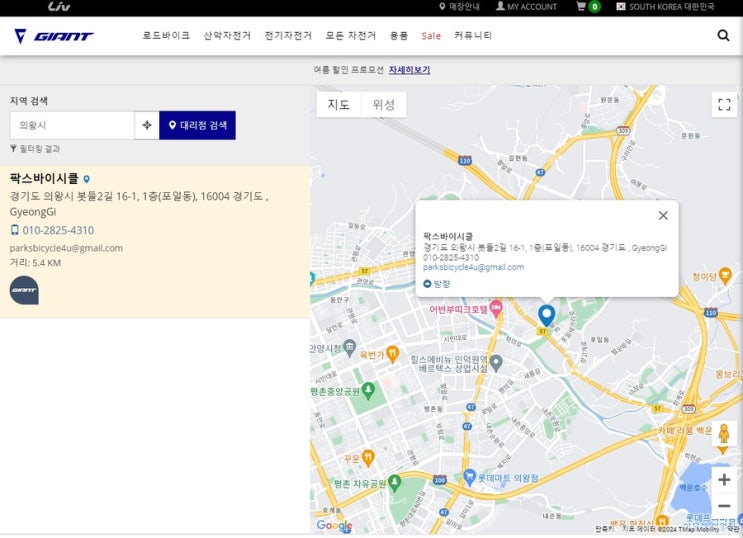
Task: Open the Sale menu
Action: [x=431, y=36]
